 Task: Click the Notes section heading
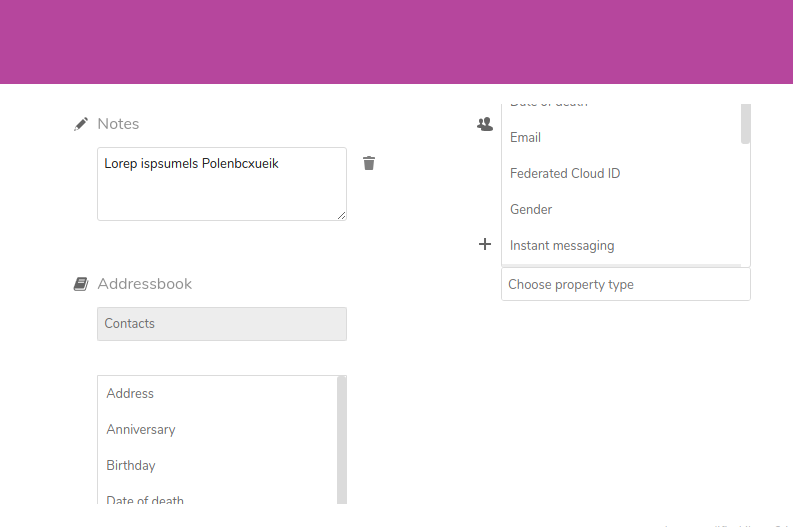[118, 124]
